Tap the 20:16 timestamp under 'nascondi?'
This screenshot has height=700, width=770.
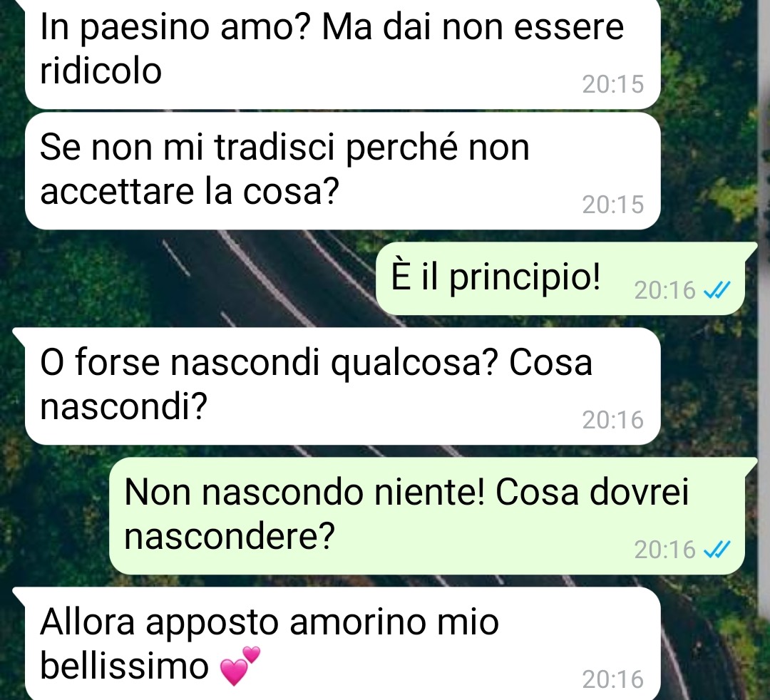(x=613, y=420)
